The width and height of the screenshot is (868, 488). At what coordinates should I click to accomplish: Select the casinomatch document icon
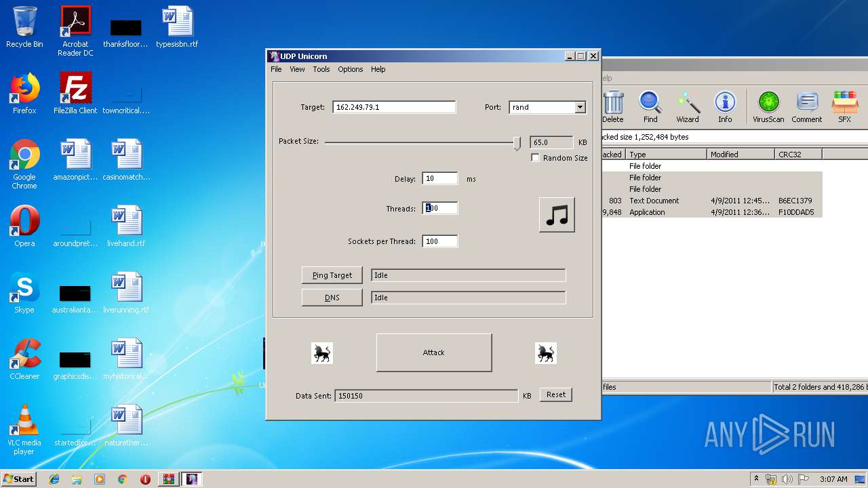coord(126,160)
